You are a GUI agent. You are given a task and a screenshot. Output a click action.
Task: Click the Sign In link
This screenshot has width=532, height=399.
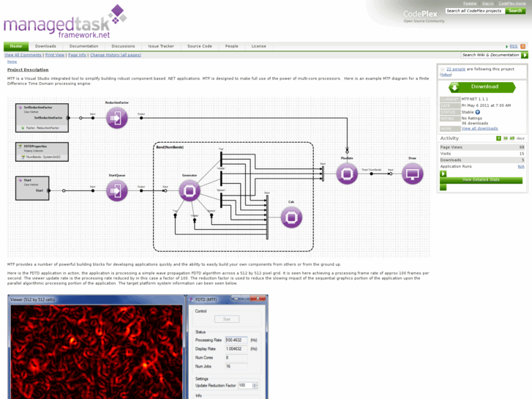487,3
